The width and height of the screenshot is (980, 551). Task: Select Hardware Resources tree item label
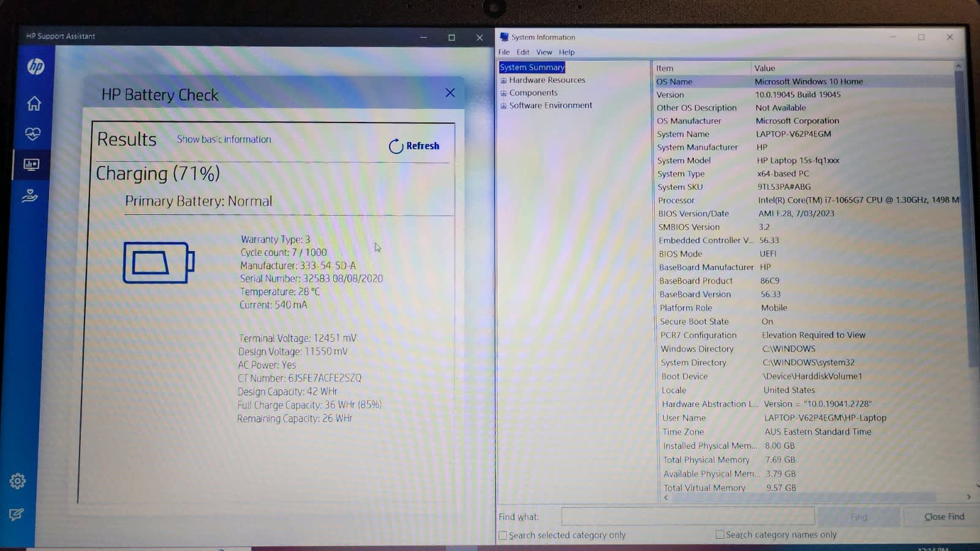[547, 80]
